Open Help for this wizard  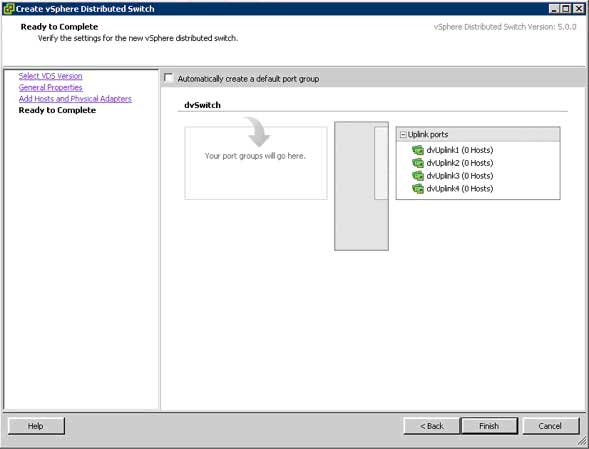coord(36,426)
